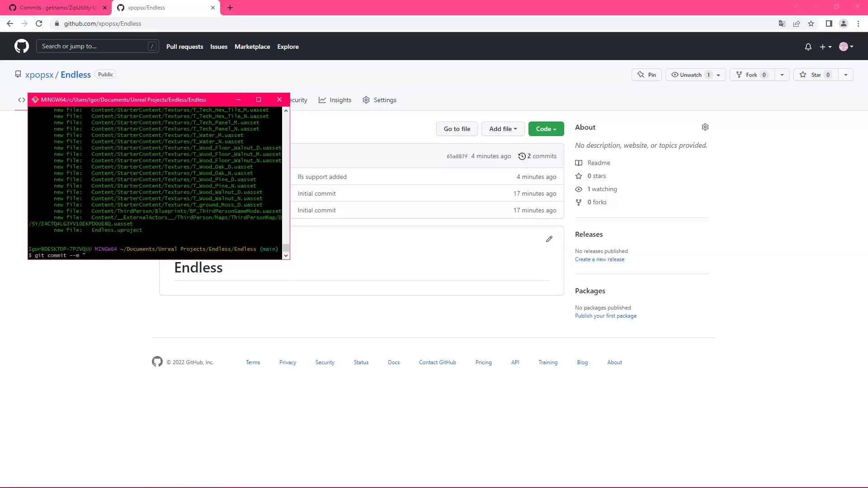Expand the Unwatch dropdown arrow
This screenshot has width=868, height=488.
(718, 75)
